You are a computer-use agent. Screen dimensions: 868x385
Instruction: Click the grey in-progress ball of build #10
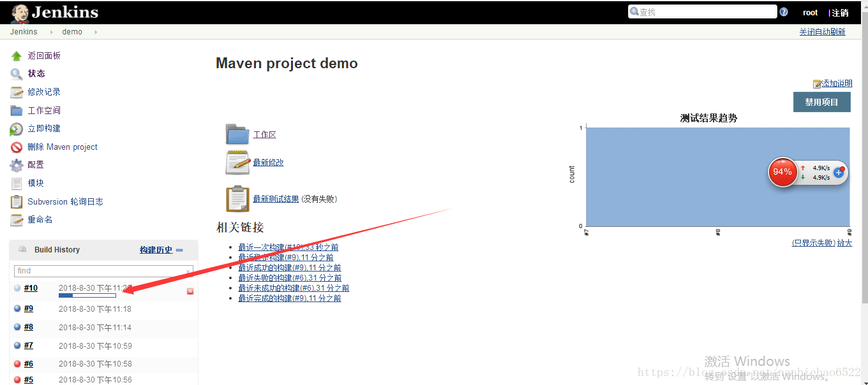pos(17,288)
